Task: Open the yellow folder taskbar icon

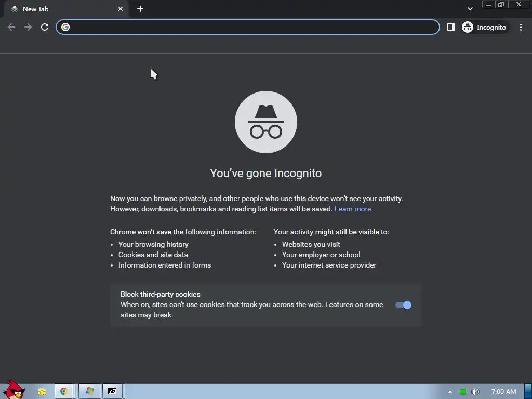Action: 42,392
